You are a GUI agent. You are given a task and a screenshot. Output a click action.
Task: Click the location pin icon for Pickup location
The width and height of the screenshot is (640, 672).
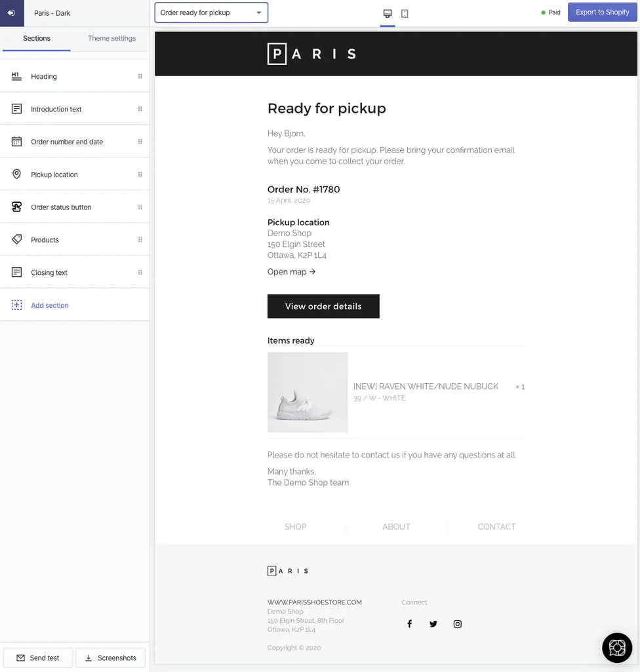point(16,174)
